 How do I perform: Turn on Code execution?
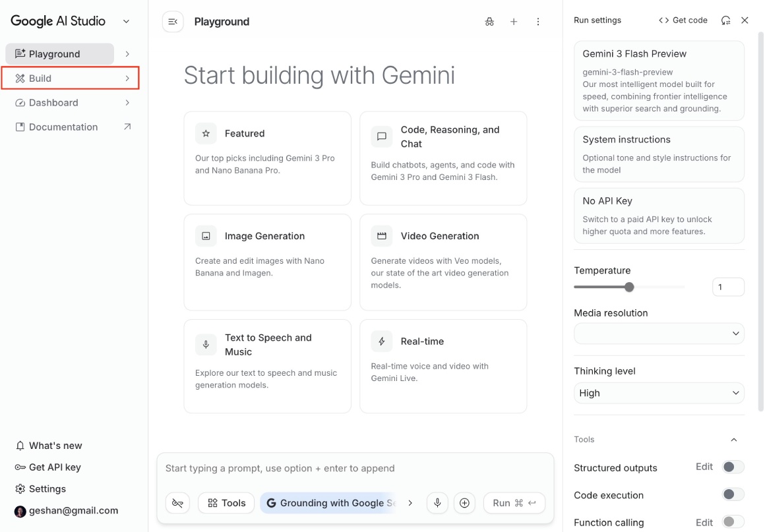(733, 494)
